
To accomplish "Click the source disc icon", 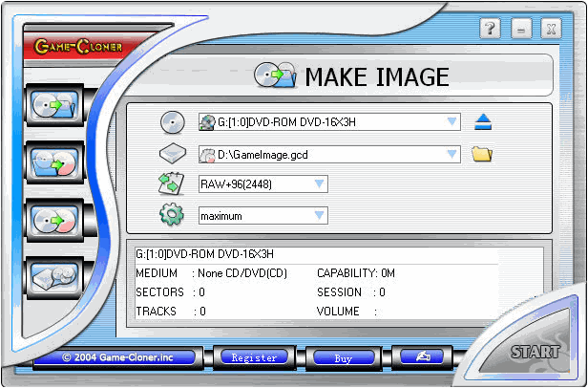I will (173, 122).
